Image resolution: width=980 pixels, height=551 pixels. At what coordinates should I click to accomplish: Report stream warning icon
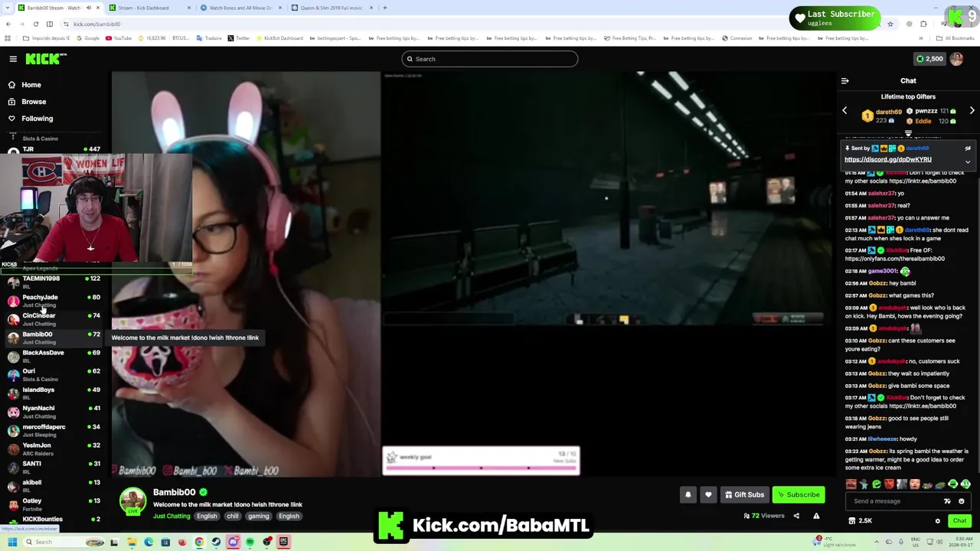(816, 516)
